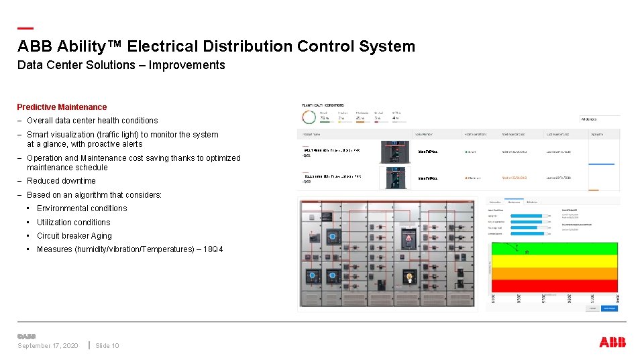Image resolution: width=644 pixels, height=362 pixels.
Task: Click the orange Moderate status dot in the -QG2 row
Action: point(466,178)
